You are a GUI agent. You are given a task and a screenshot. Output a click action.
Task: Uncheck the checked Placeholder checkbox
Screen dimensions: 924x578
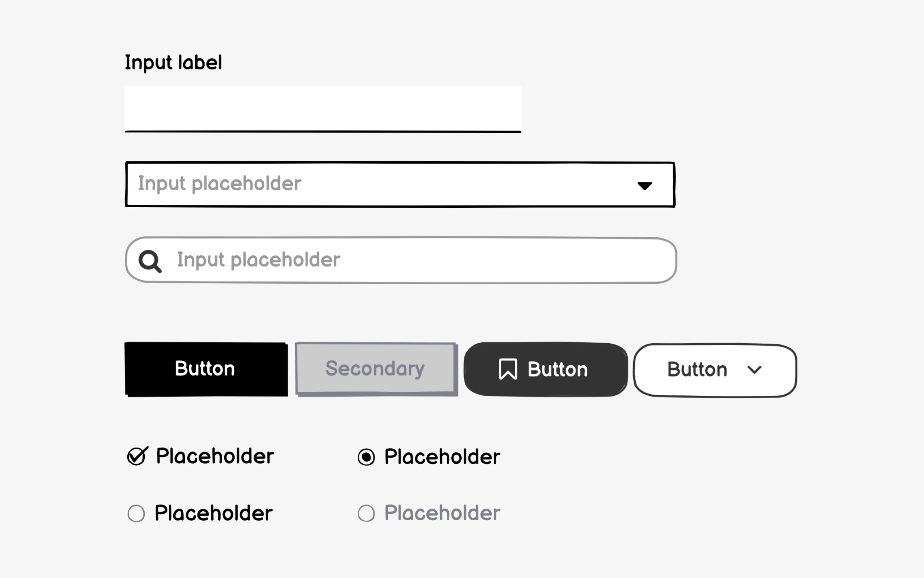tap(137, 456)
